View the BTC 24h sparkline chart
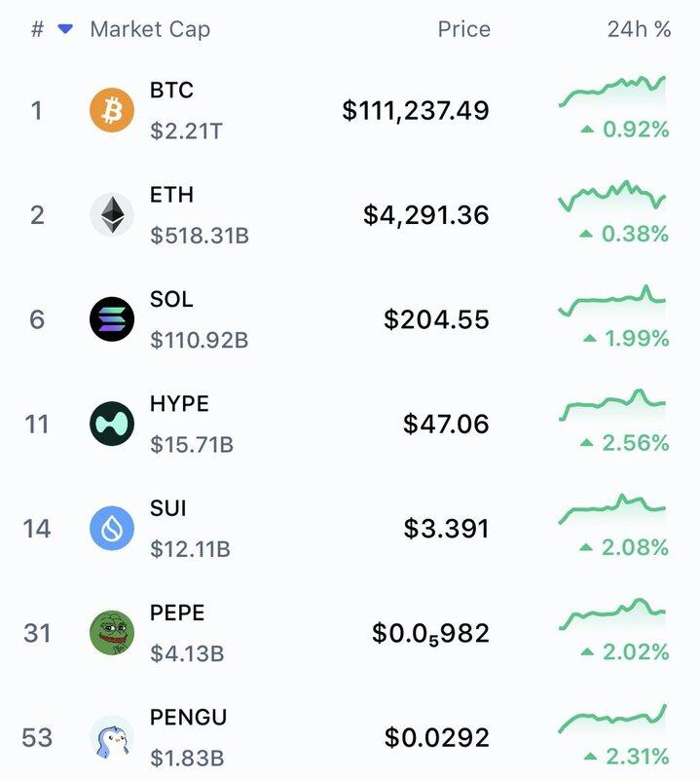Viewport: 700px width, 779px height. pyautogui.click(x=612, y=92)
